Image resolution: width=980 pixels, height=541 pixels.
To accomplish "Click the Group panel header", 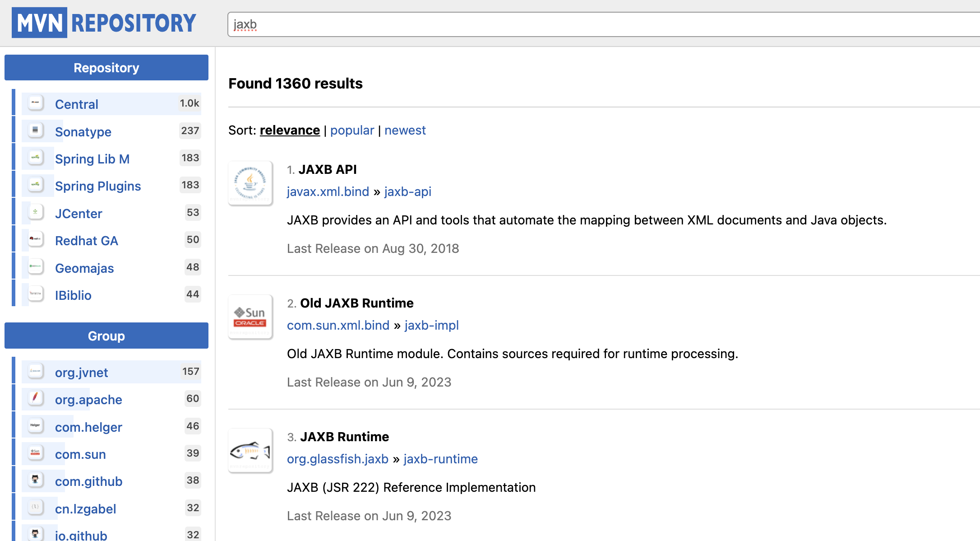I will coord(106,336).
